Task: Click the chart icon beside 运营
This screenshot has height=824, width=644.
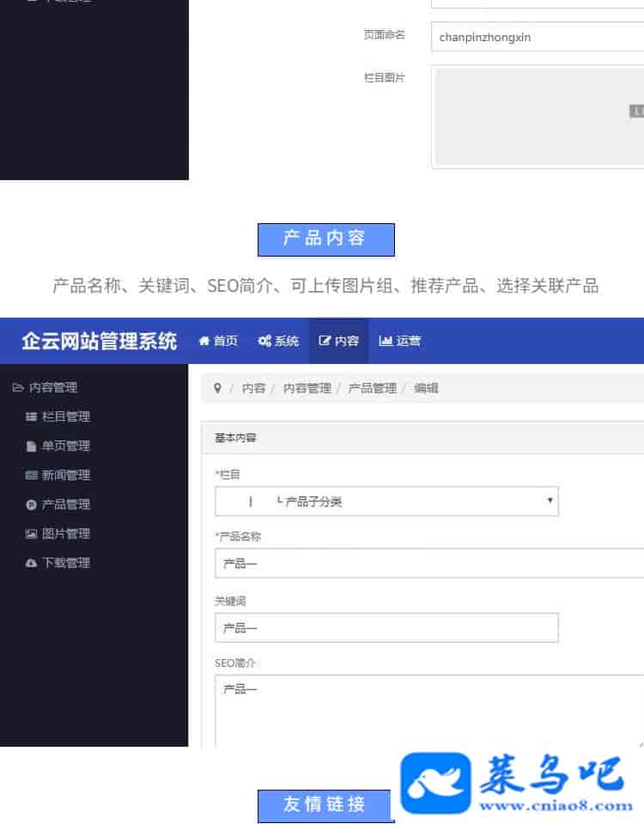Action: (386, 341)
